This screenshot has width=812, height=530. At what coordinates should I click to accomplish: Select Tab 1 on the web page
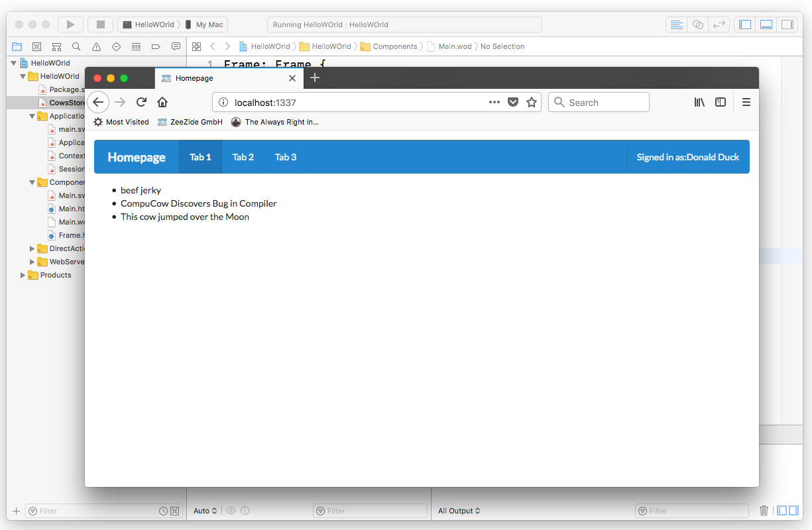[200, 157]
